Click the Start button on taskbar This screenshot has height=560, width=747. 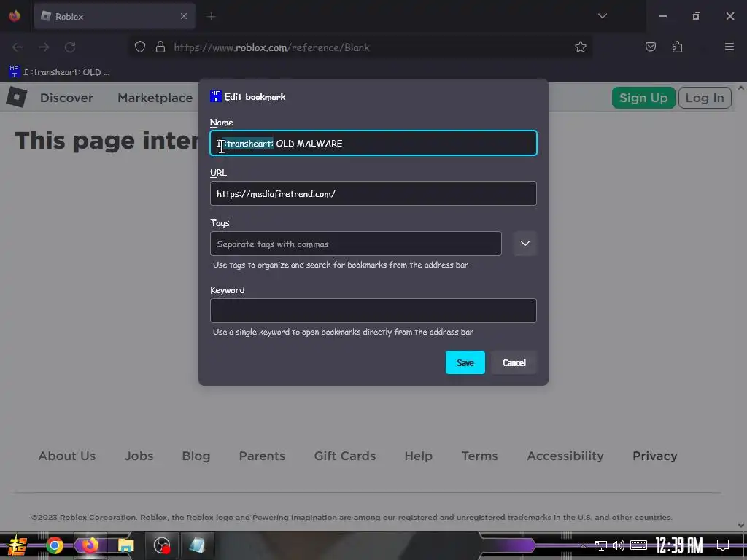coord(18,545)
